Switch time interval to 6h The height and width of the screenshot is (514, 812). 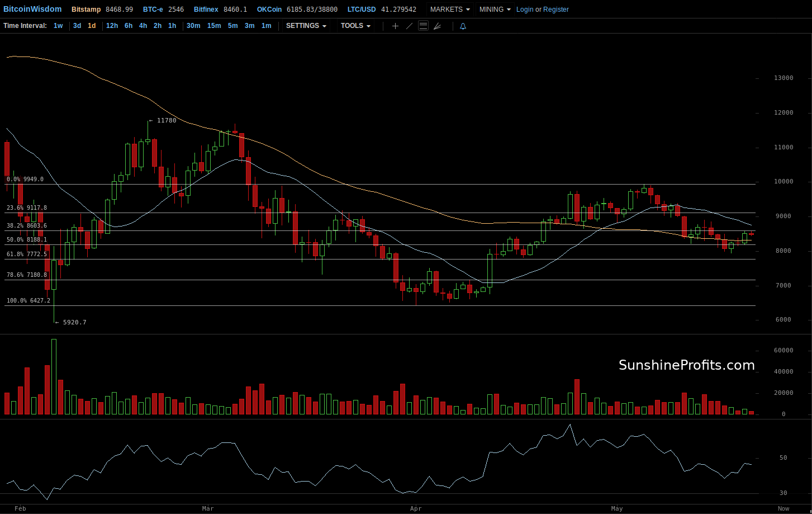point(129,26)
